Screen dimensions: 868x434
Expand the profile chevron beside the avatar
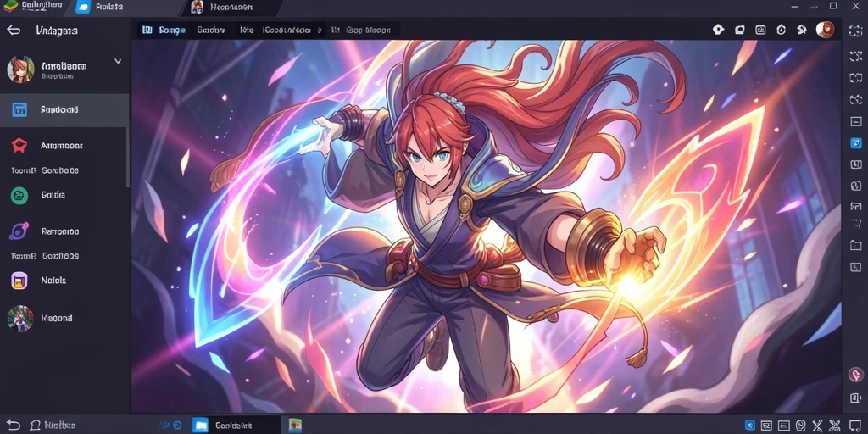(118, 61)
